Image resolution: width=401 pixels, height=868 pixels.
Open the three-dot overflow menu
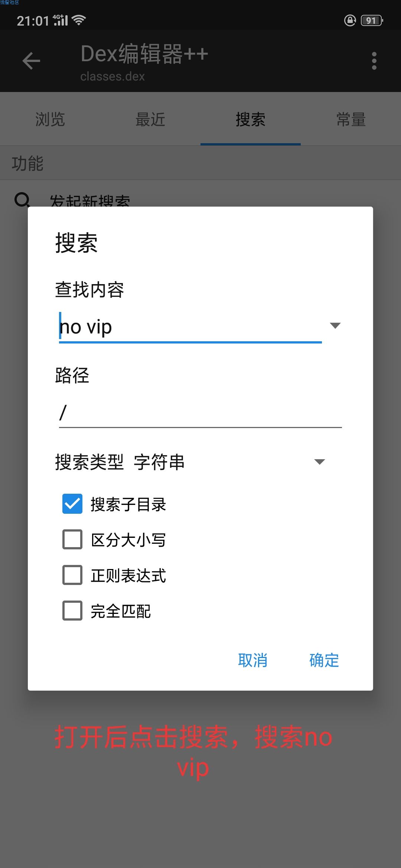(x=374, y=61)
